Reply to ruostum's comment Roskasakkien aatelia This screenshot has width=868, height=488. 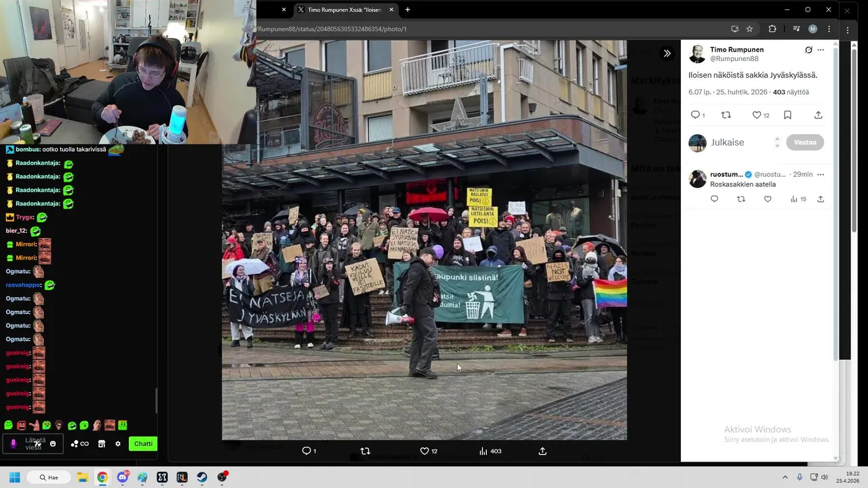coord(714,199)
